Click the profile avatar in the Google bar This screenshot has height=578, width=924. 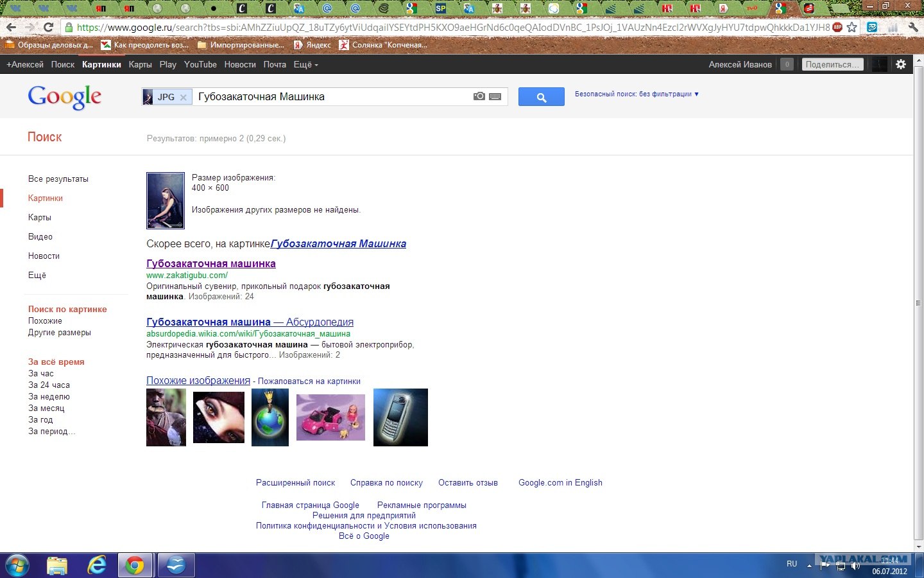click(880, 64)
